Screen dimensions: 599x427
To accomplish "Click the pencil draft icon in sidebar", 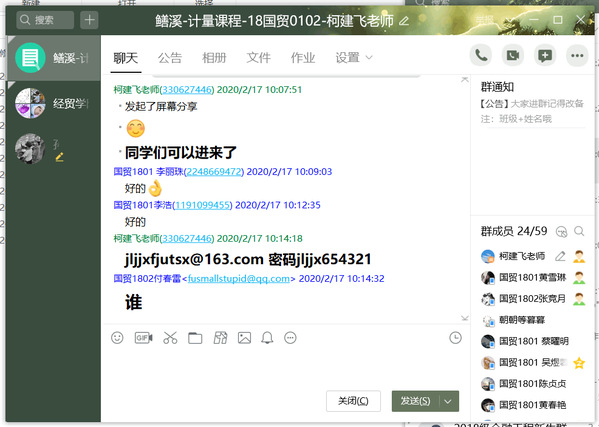I will click(60, 157).
